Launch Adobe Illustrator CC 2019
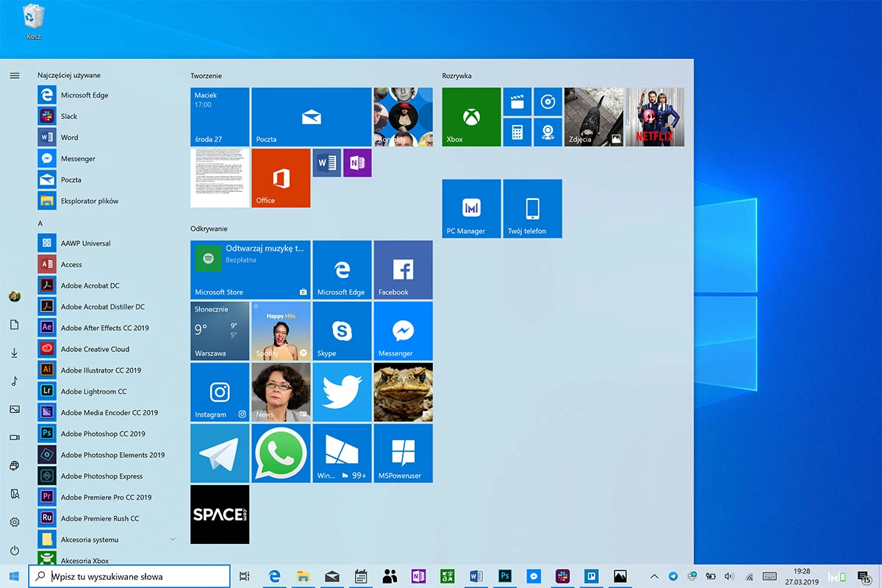The image size is (882, 588). 107,370
